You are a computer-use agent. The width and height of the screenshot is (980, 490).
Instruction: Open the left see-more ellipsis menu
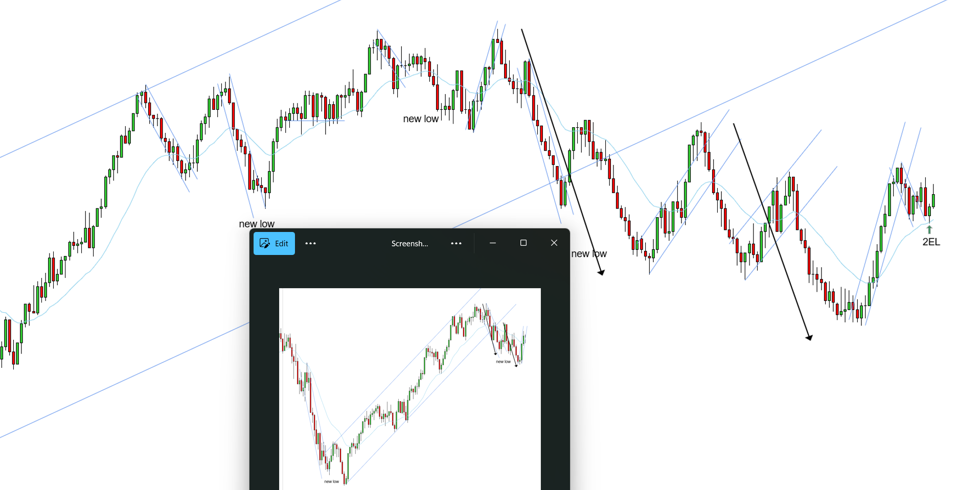click(x=310, y=243)
